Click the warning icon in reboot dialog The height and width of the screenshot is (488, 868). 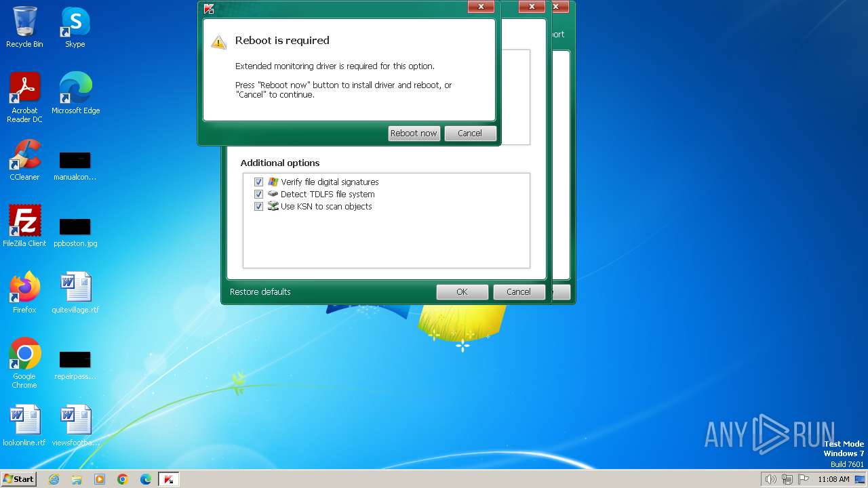(218, 42)
